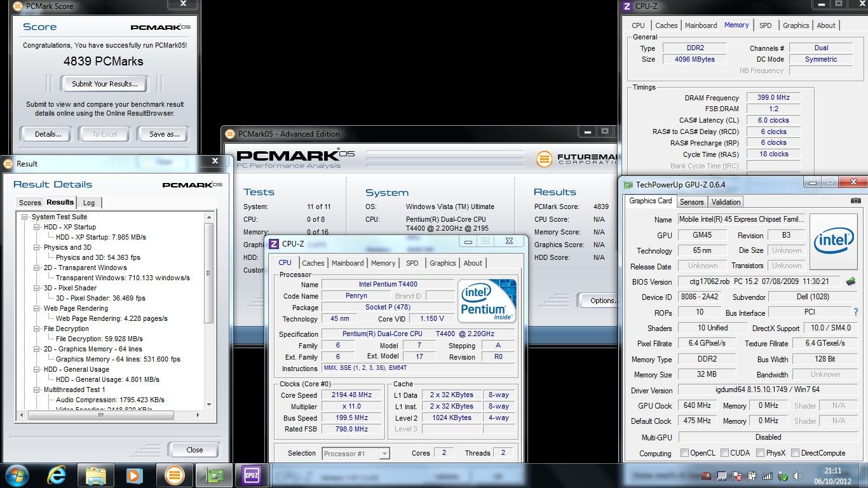This screenshot has height=488, width=868.
Task: Switch to GPU-Z via its taskbar icon
Action: (x=214, y=475)
